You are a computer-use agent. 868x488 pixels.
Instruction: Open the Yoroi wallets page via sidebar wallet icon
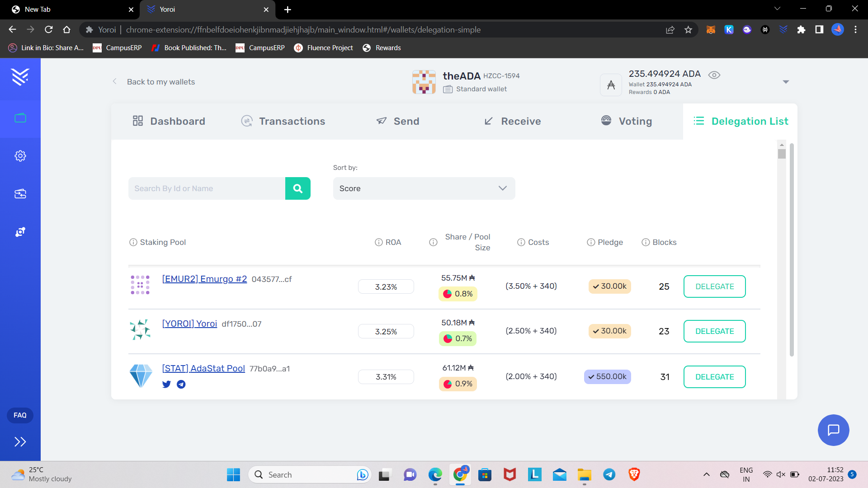pos(20,118)
